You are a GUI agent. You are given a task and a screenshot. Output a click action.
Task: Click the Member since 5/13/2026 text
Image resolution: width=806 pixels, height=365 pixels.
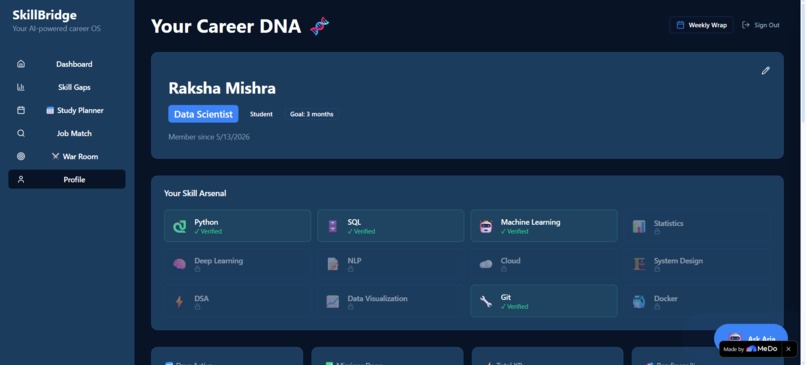[209, 137]
